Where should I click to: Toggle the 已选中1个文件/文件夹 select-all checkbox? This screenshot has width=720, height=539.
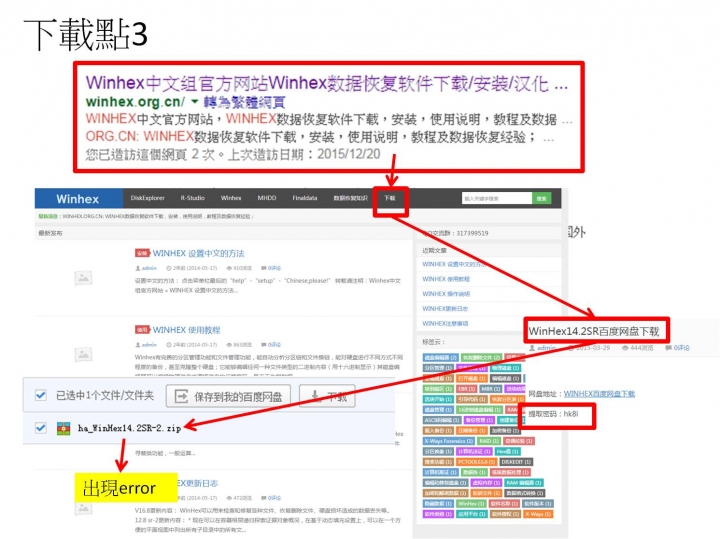tap(41, 395)
